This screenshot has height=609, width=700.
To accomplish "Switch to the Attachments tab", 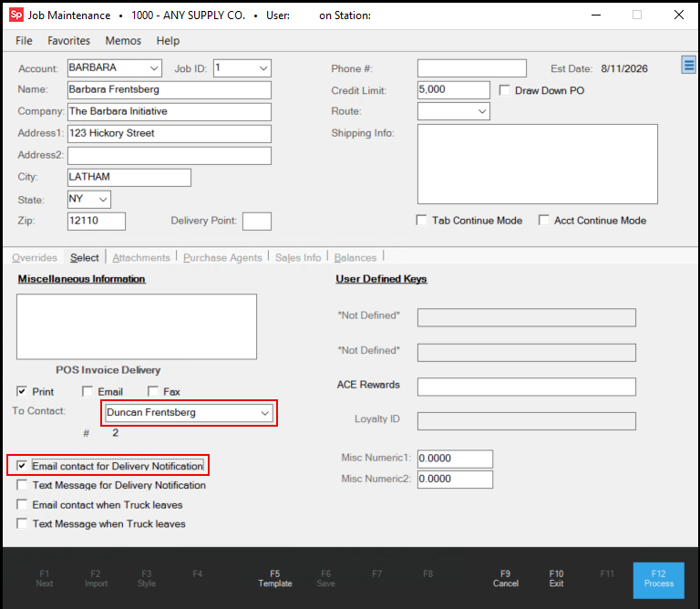I will coord(141,258).
